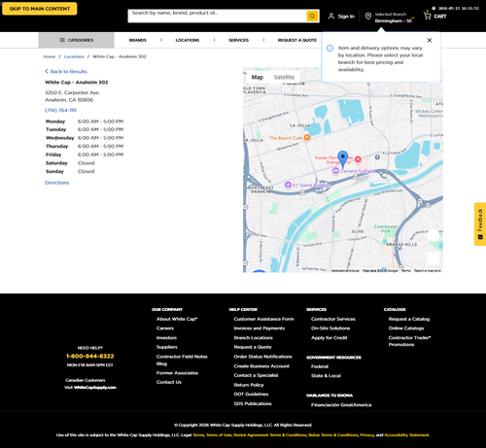The height and width of the screenshot is (448, 486).
Task: Click the 1-800-944-8322 help number
Action: pos(90,357)
